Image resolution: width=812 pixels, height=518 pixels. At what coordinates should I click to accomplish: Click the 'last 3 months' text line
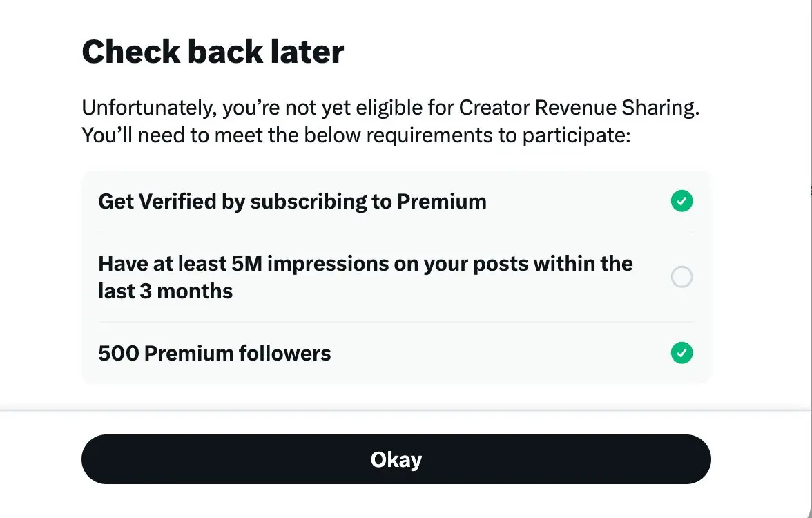[165, 291]
